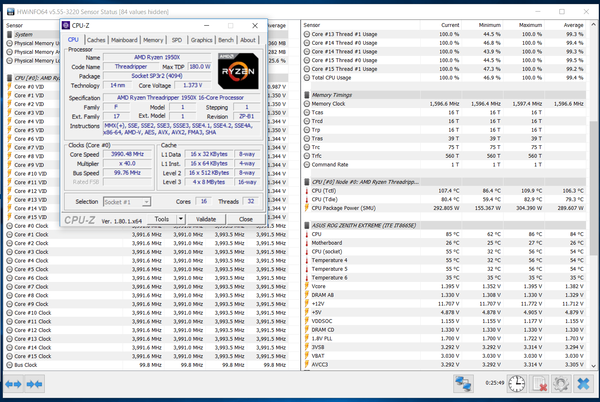Click the CPU (Tctl) thermometer icon
The image size is (600, 402).
(x=307, y=190)
